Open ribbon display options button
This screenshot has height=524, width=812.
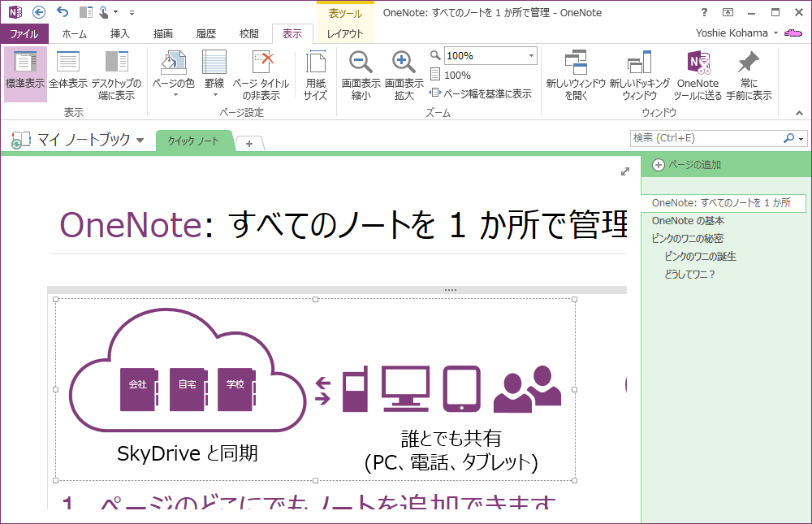pyautogui.click(x=728, y=12)
